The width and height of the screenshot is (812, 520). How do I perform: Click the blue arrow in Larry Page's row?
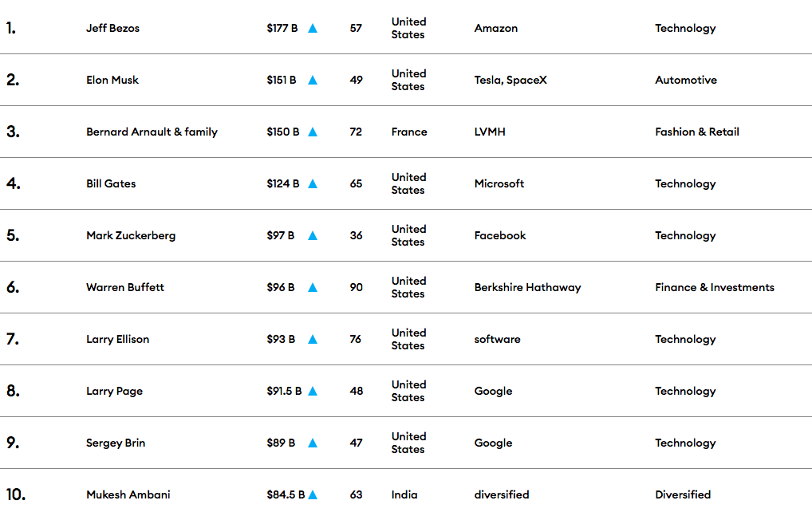(x=313, y=392)
